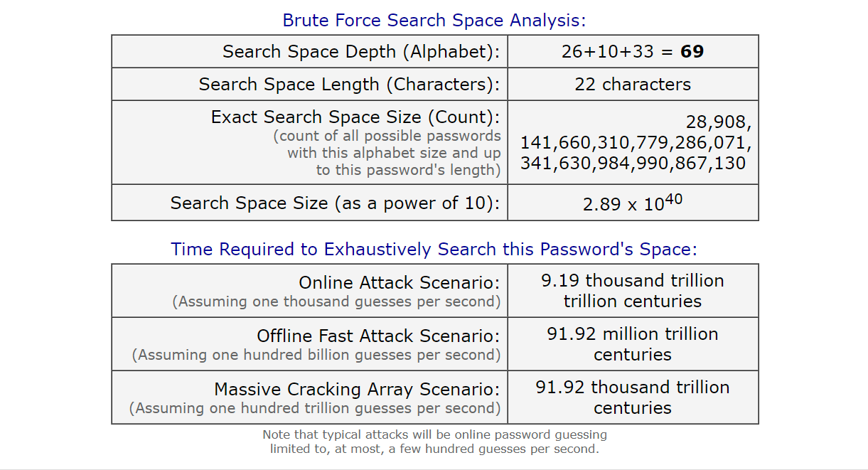Click the note about typical online password guessing
The height and width of the screenshot is (470, 868).
(434, 442)
